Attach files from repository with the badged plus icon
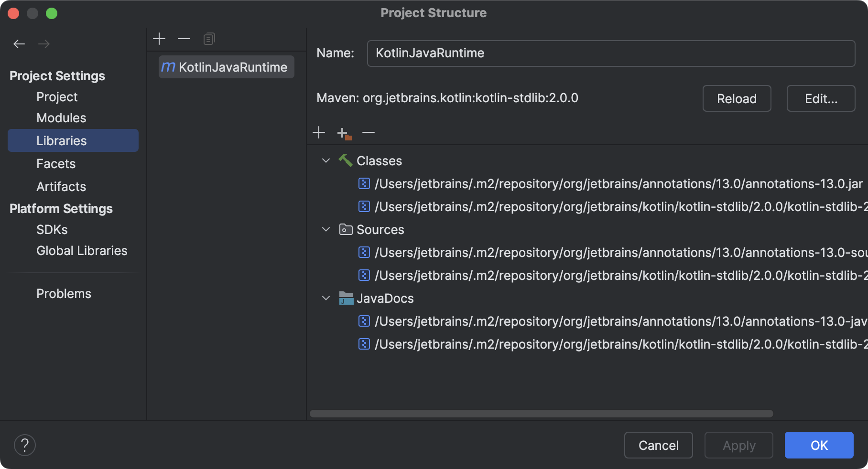The height and width of the screenshot is (469, 868). coord(343,132)
